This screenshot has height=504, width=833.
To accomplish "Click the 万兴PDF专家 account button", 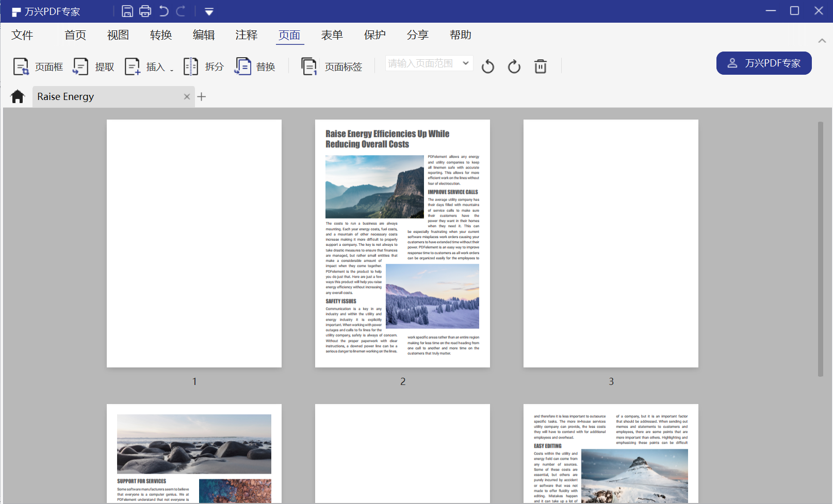I will pos(764,63).
